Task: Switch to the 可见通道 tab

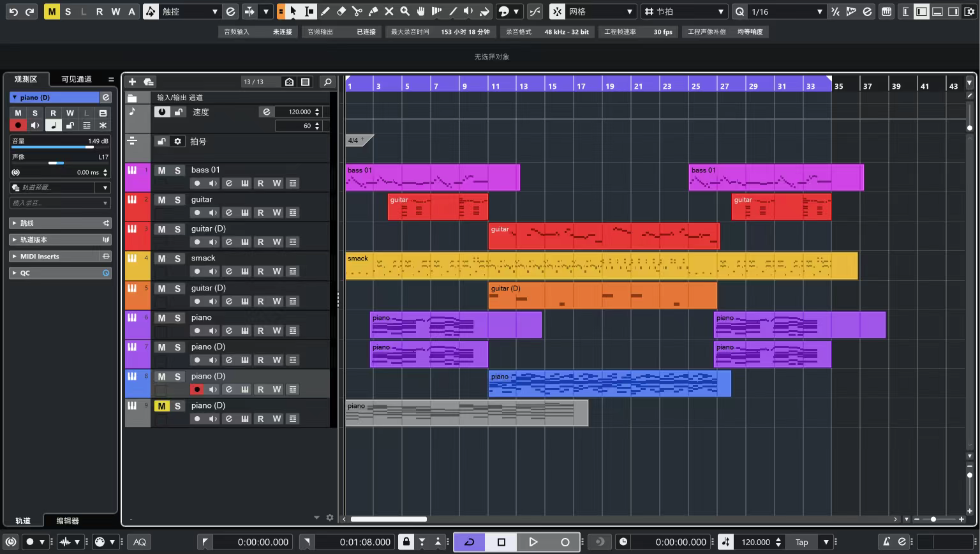Action: (x=77, y=79)
